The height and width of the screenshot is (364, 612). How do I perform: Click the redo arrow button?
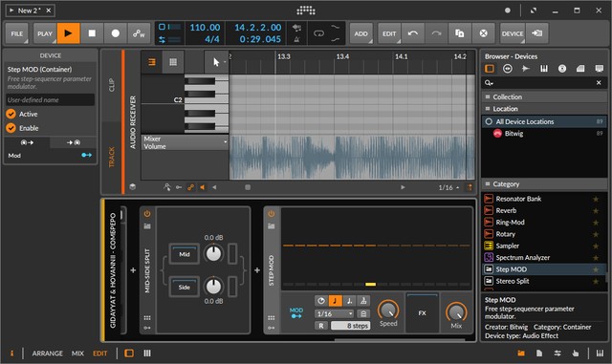[436, 33]
